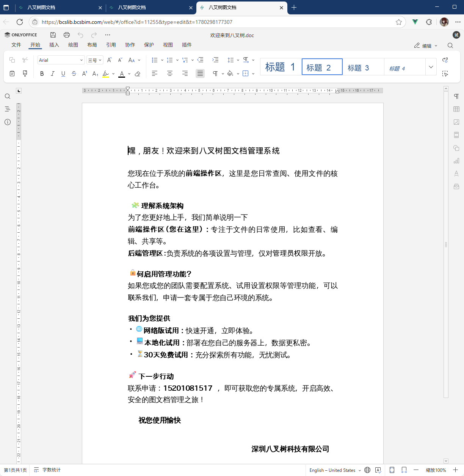Image resolution: width=464 pixels, height=476 pixels.
Task: Apply the yellow highlight color
Action: pos(106,74)
